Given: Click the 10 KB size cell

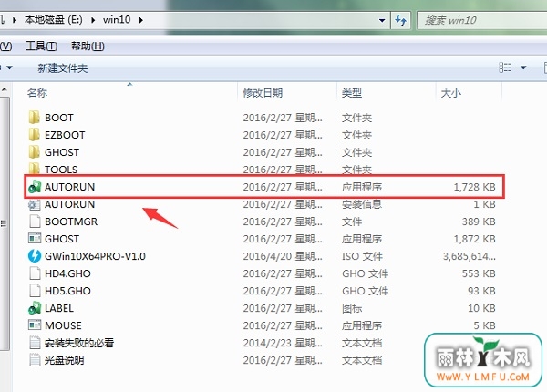Looking at the screenshot, I should 481,308.
